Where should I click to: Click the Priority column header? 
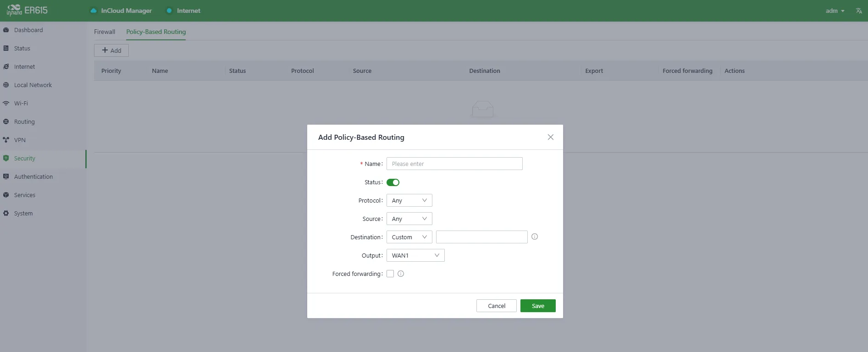point(111,71)
